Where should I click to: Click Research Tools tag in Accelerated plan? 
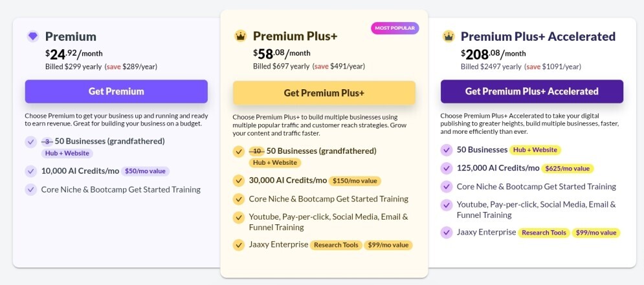(544, 233)
